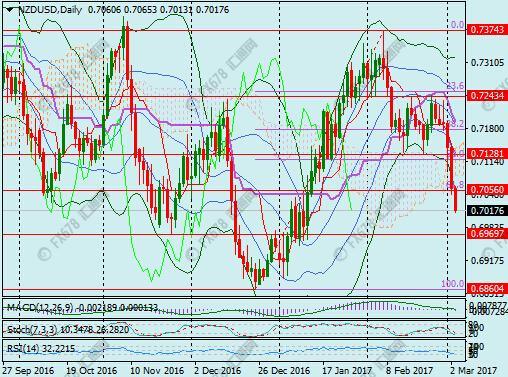Click the 27 Sep 2016 date on axis
Image resolution: width=508 pixels, height=377 pixels.
click(28, 370)
